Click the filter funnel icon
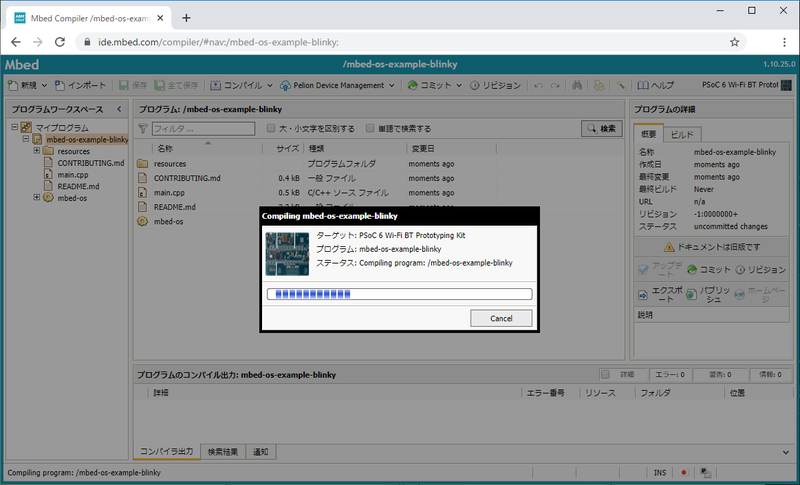Viewport: 800px width, 485px height. (143, 129)
